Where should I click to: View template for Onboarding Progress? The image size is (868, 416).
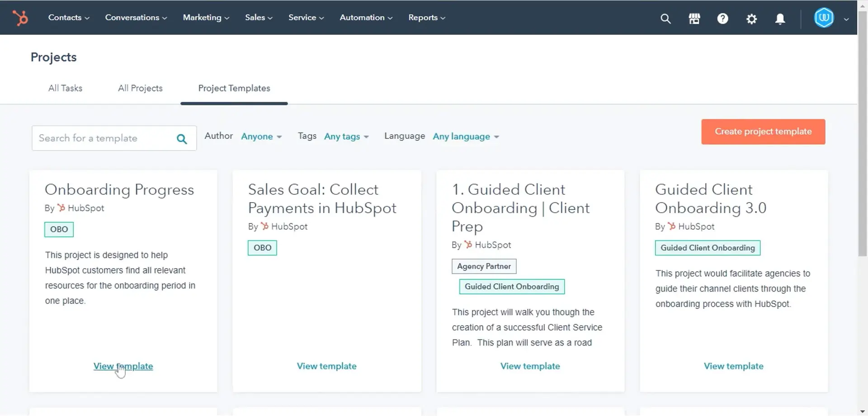tap(123, 366)
